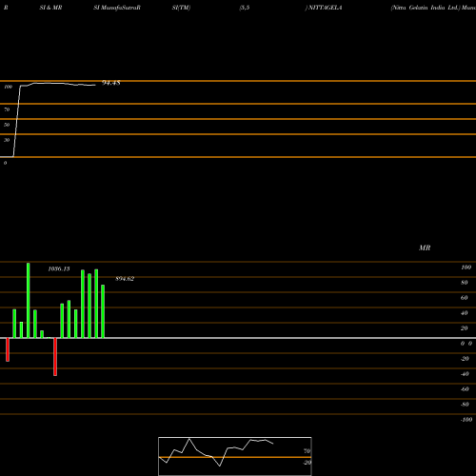Click the steep rising segment of RSI line

click(17, 121)
